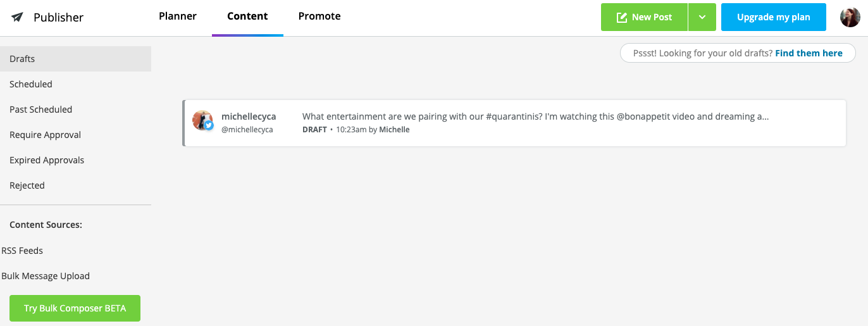868x326 pixels.
Task: Go to Past Scheduled in the sidebar
Action: pos(41,110)
